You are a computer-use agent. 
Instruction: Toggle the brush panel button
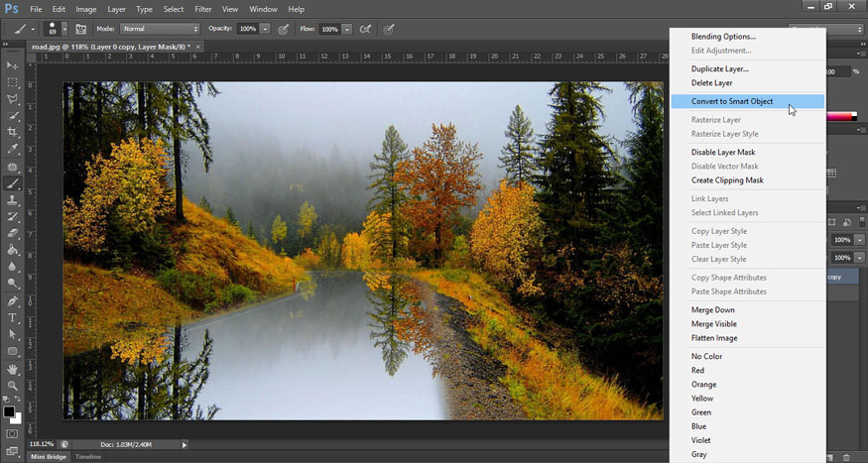coord(80,29)
